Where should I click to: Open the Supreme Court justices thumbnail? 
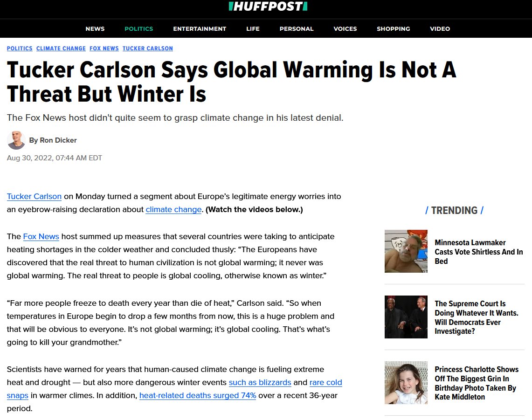coord(406,317)
